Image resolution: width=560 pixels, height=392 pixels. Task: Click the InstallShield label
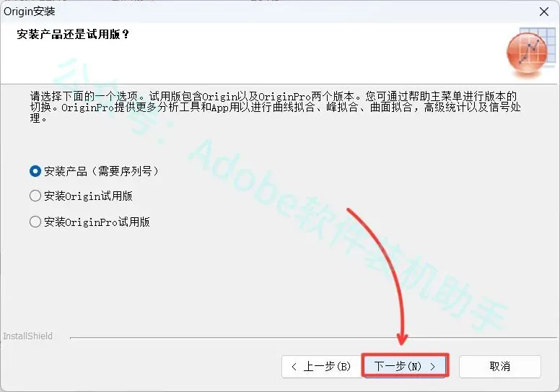pos(27,336)
